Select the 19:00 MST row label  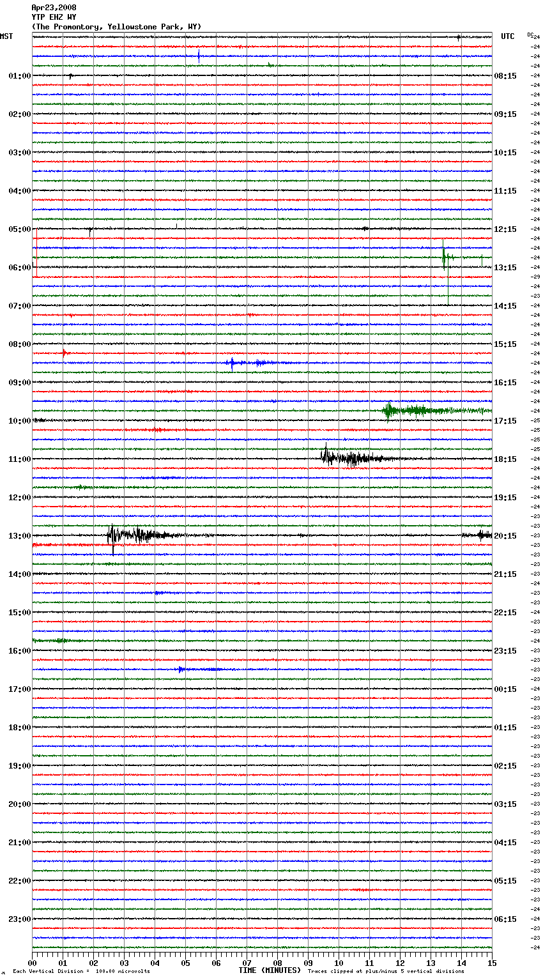tap(19, 766)
